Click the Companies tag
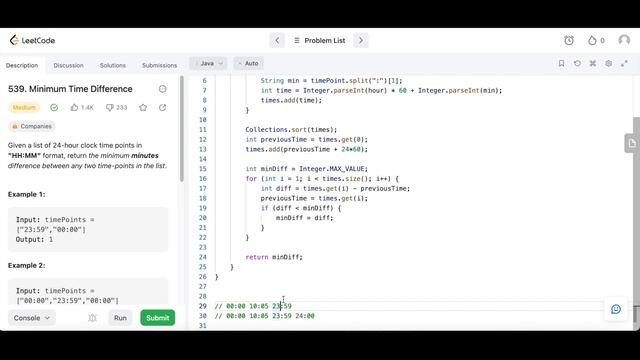640x360 pixels. [x=32, y=126]
